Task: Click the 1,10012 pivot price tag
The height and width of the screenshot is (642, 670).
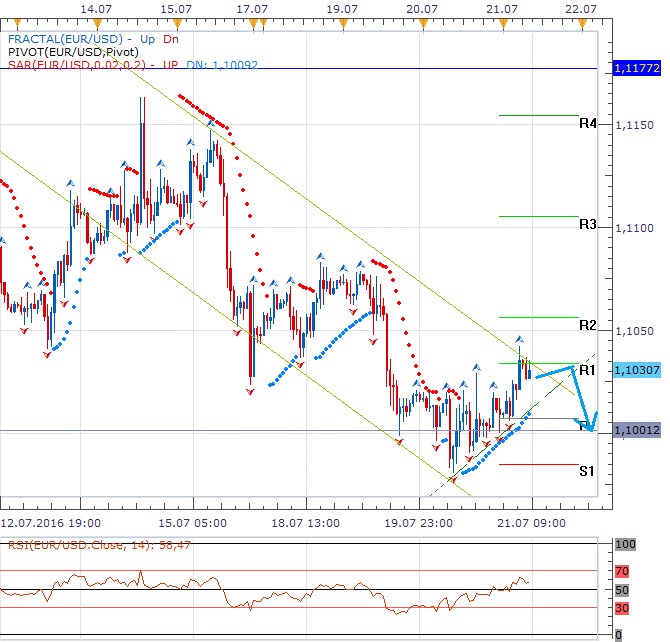Action: pyautogui.click(x=634, y=430)
